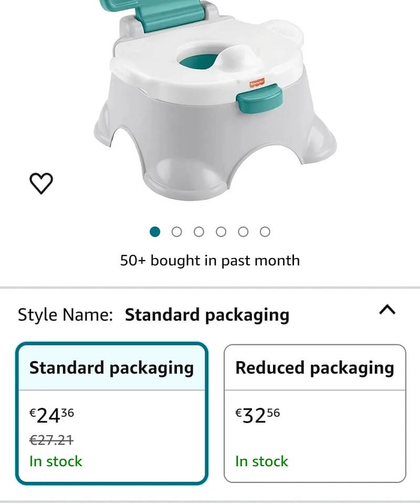
Task: Click the 50+ bought in past month text
Action: [210, 260]
